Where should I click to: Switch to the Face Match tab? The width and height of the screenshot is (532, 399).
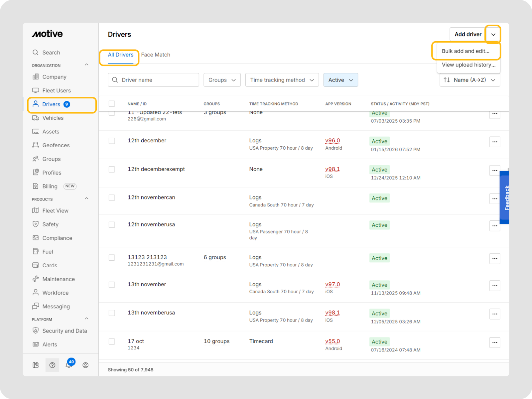(x=155, y=55)
